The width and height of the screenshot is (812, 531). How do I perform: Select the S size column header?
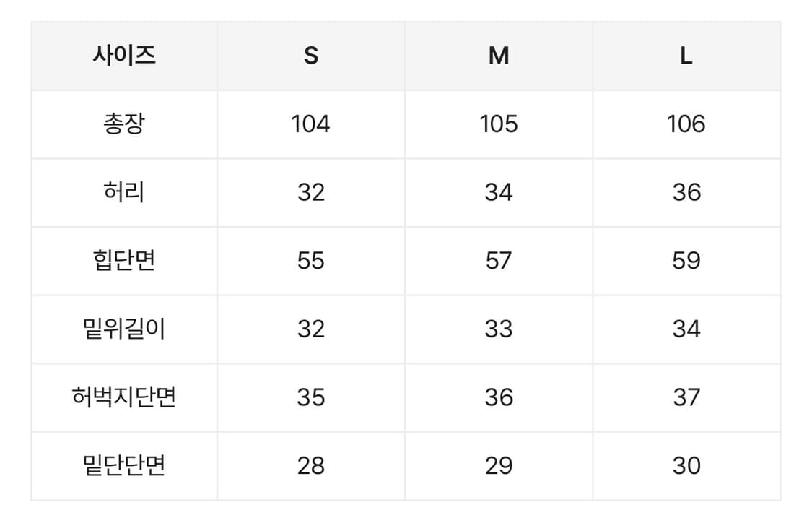(311, 56)
